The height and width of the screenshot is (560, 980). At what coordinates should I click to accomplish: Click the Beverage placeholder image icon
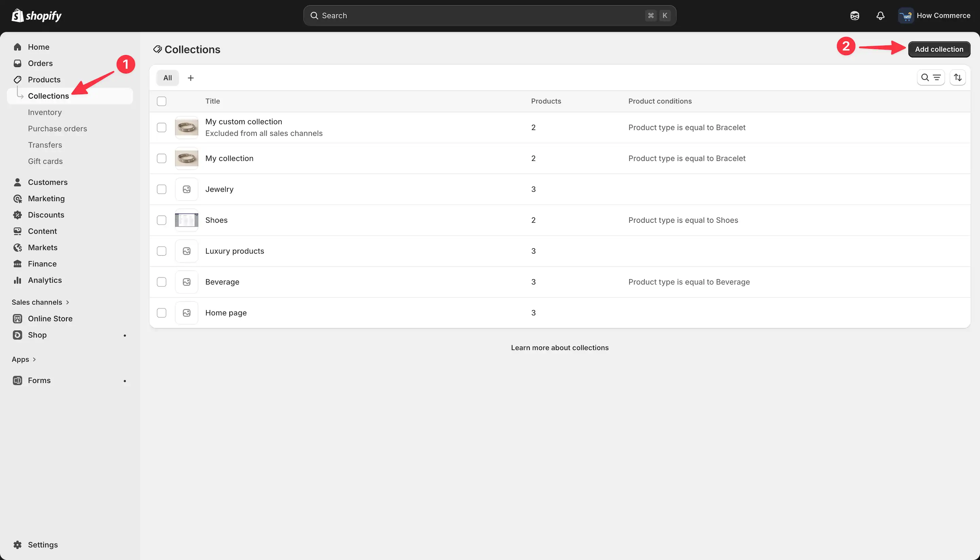click(x=187, y=282)
